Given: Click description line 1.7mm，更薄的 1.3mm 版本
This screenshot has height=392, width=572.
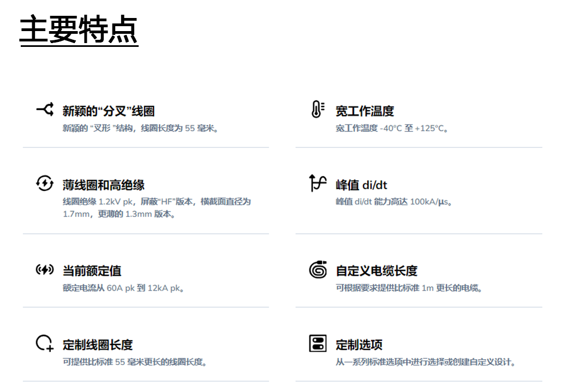Looking at the screenshot, I should (x=120, y=214).
